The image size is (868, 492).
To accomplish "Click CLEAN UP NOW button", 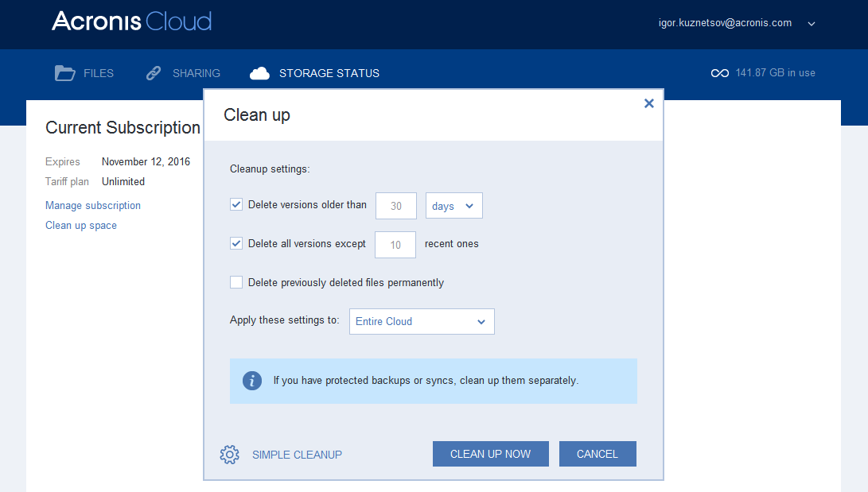I will tap(490, 454).
